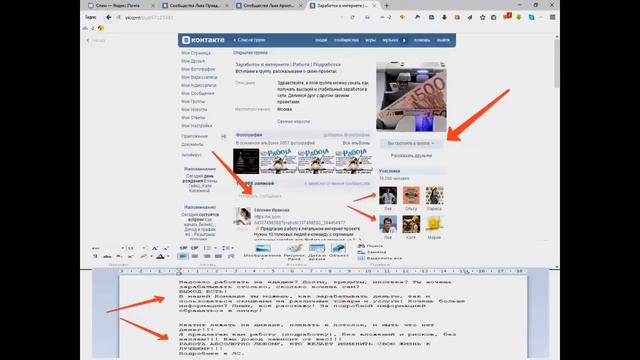Click the Дата и время insert icon
The height and width of the screenshot is (360, 640).
pos(317,248)
